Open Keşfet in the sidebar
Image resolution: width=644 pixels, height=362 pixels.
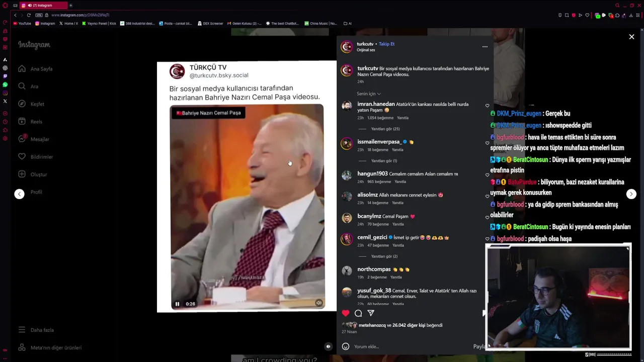pos(37,104)
